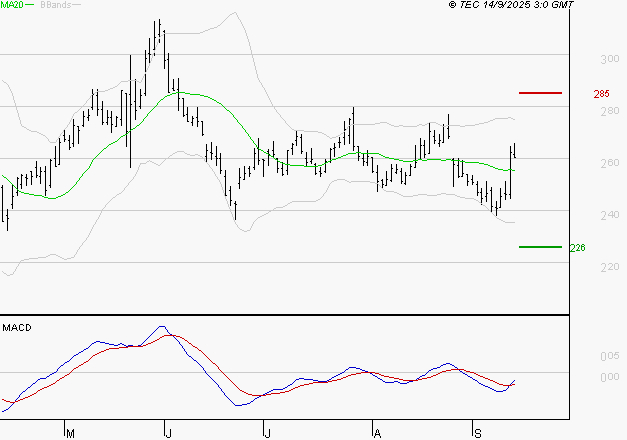Click the TEC 14/9/2025 timestamp text
This screenshot has width=627, height=440.
[x=511, y=4]
